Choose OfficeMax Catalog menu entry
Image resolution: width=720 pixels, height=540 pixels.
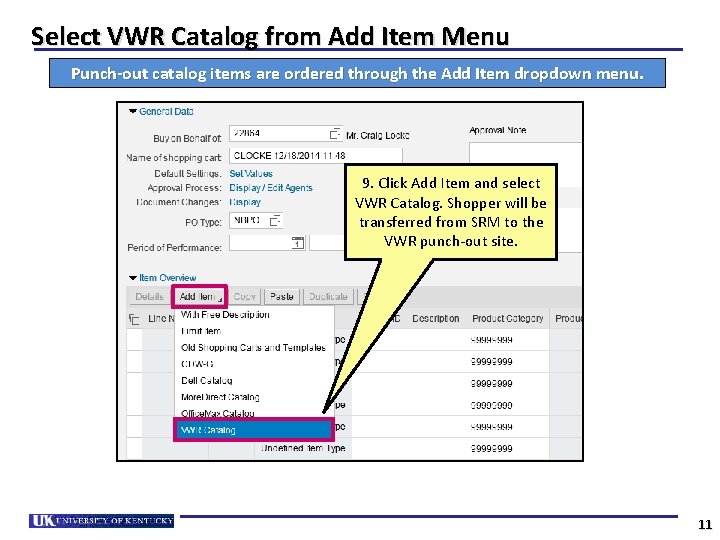click(x=254, y=413)
